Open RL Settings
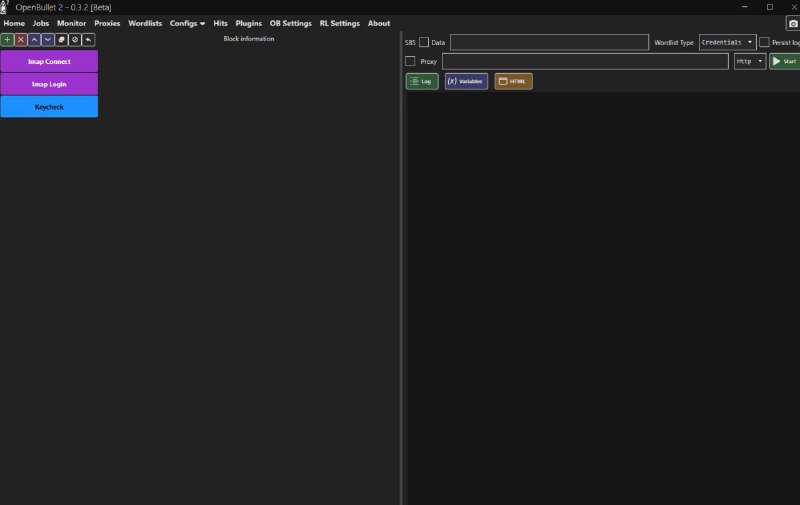800x505 pixels. 340,23
